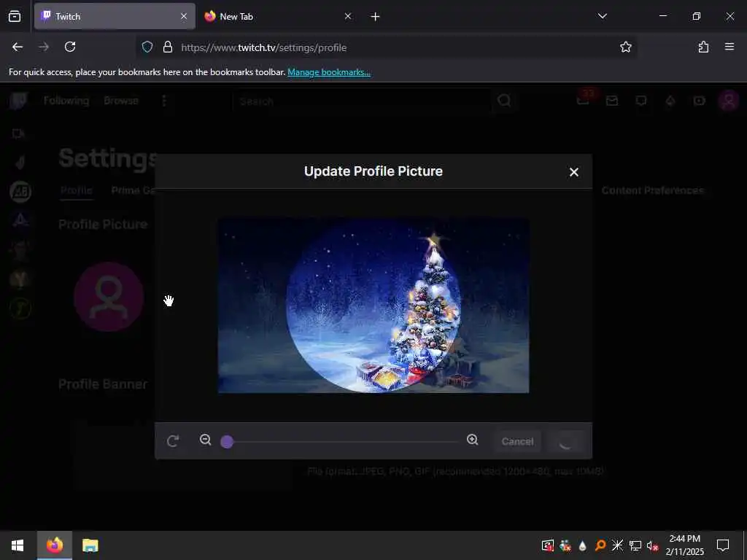Rotate the profile picture image
This screenshot has width=747, height=560.
point(173,441)
